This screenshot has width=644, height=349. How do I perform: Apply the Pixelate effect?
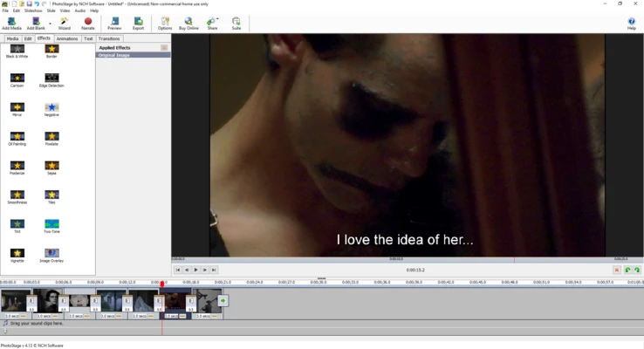coord(51,139)
